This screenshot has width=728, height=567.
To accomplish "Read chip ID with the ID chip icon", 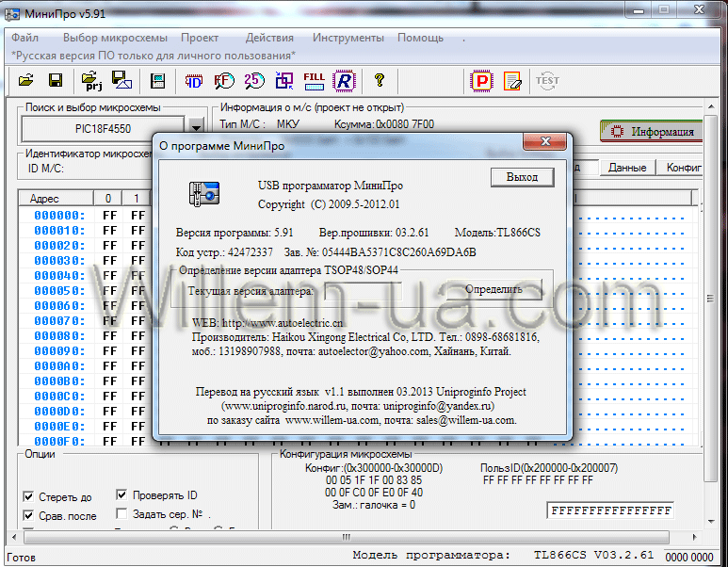I will click(x=194, y=81).
